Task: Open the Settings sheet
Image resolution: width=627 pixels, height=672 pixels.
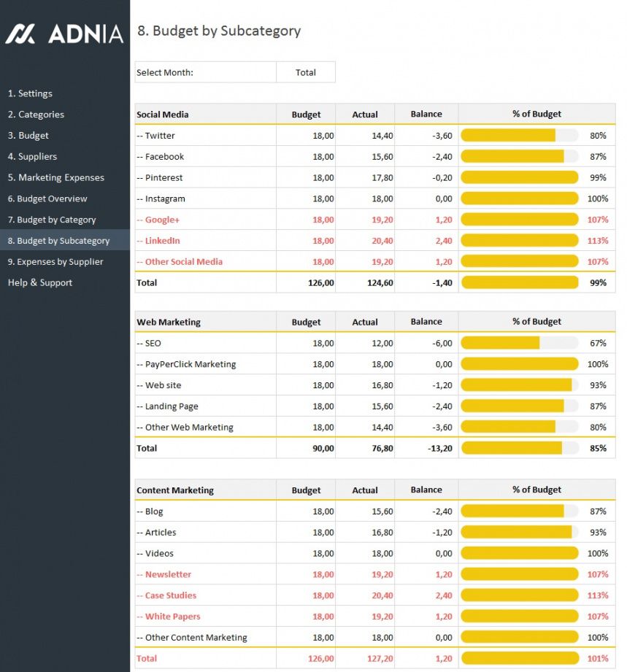Action: pos(30,93)
